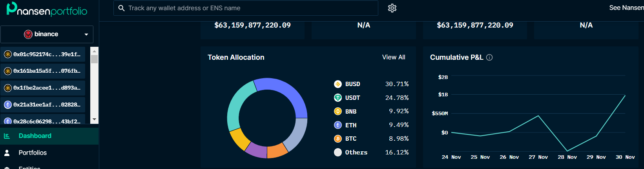This screenshot has width=644, height=169.
Task: Click the Cumulative P&L info icon
Action: [489, 57]
